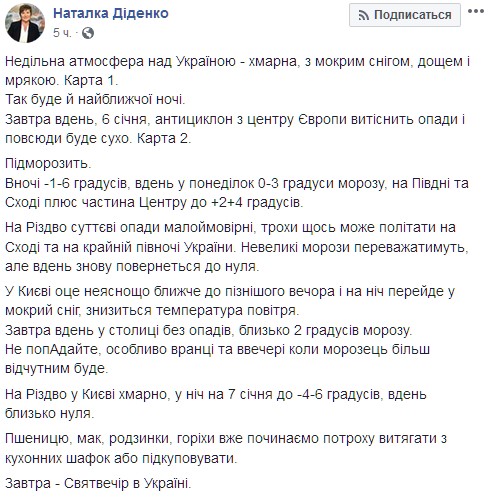Click the line starting "На Різдво суттєві опади"

(230, 227)
